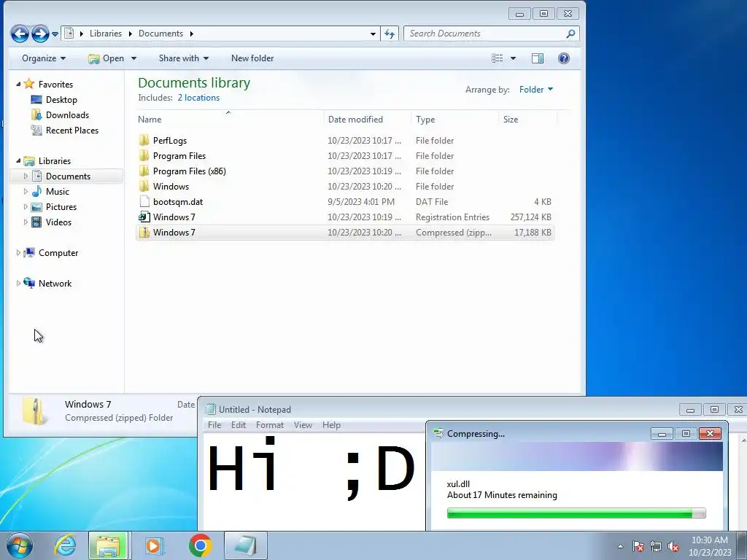The width and height of the screenshot is (747, 560).
Task: Open Notepad Edit menu
Action: tap(239, 425)
